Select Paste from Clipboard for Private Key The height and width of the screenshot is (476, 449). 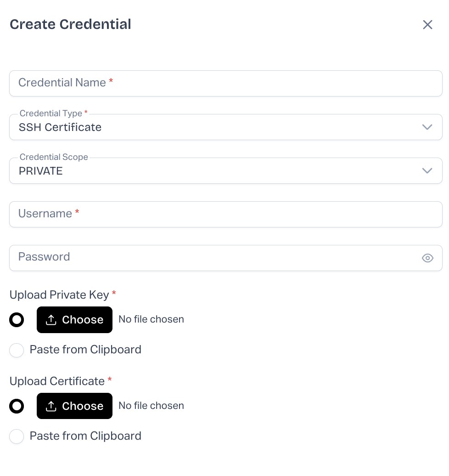pos(17,350)
